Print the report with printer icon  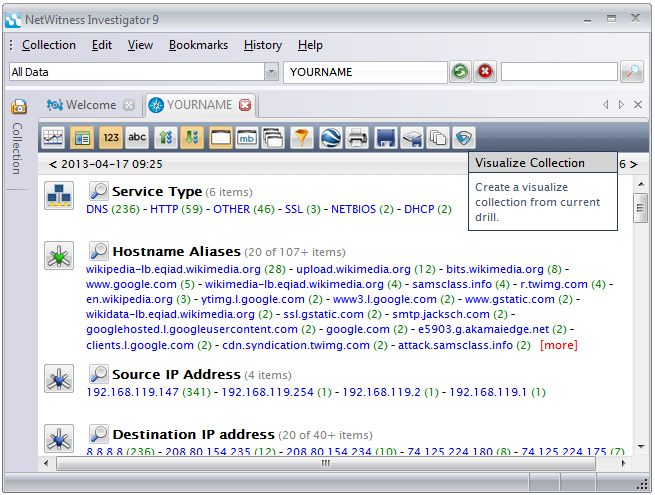[x=357, y=138]
